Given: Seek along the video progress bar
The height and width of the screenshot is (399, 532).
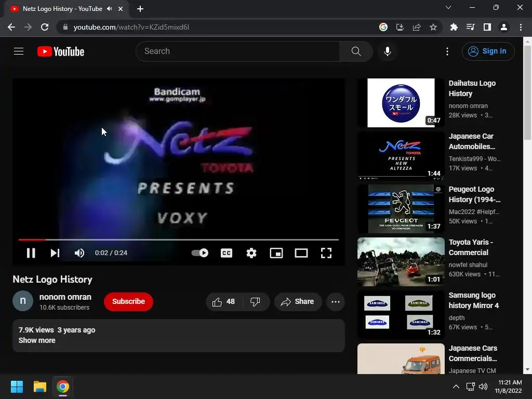Looking at the screenshot, I should point(179,240).
